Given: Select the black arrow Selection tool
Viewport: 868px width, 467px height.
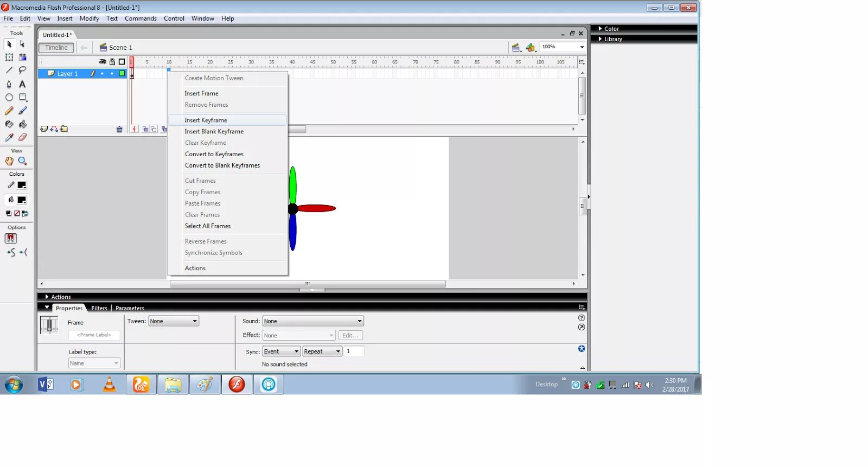Looking at the screenshot, I should coord(9,44).
